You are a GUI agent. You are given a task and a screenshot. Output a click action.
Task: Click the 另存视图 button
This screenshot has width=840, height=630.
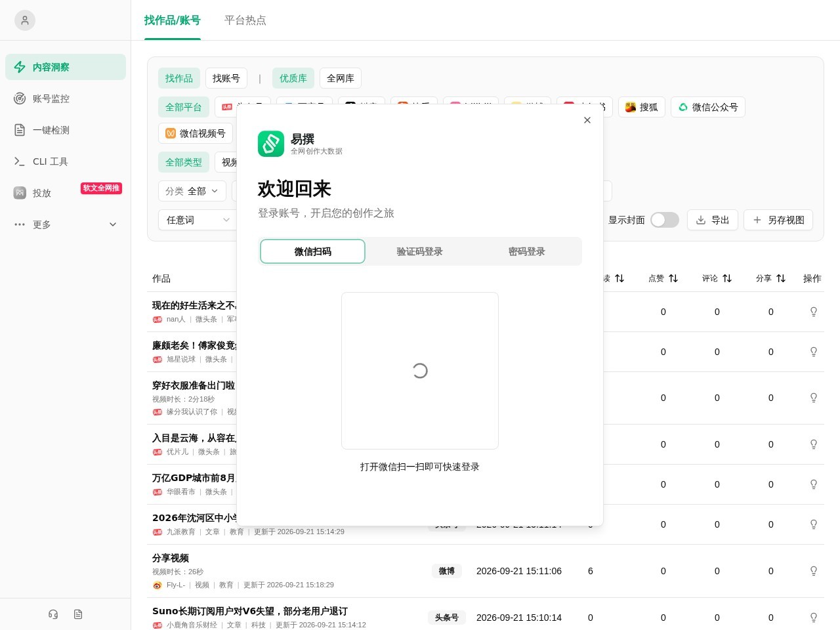(778, 220)
